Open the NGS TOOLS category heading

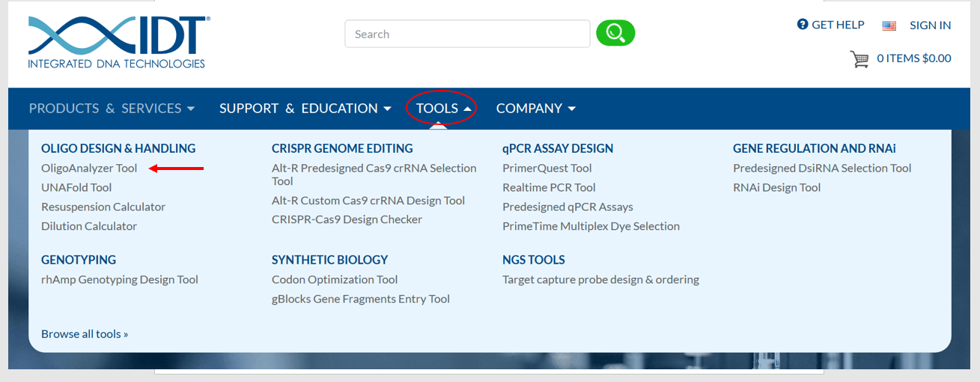point(534,260)
